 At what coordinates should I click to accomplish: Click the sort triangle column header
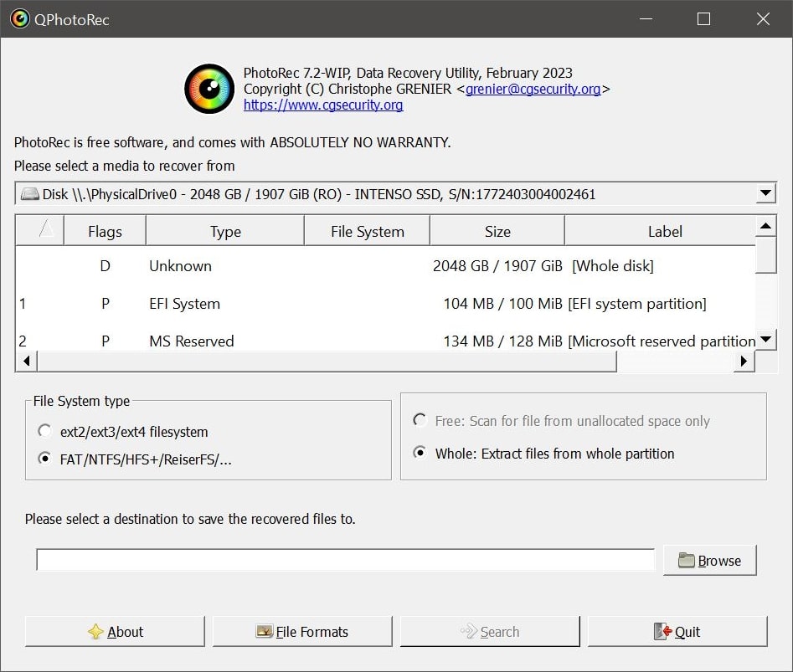[40, 231]
